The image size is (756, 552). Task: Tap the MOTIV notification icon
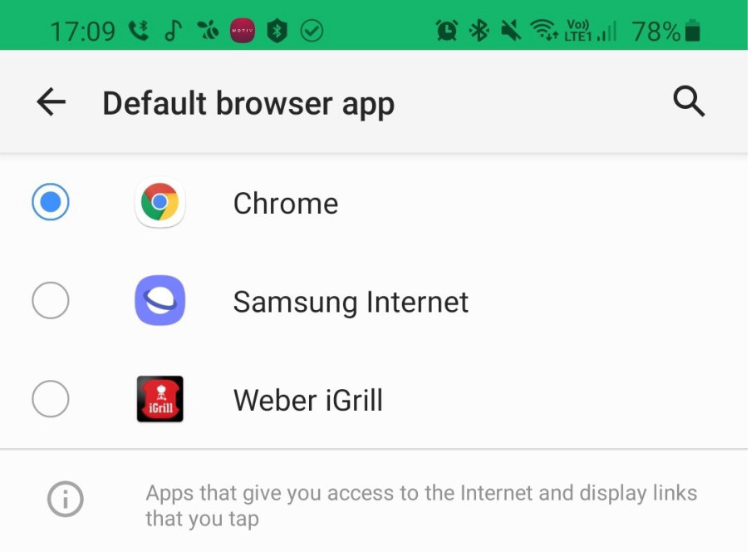[243, 31]
